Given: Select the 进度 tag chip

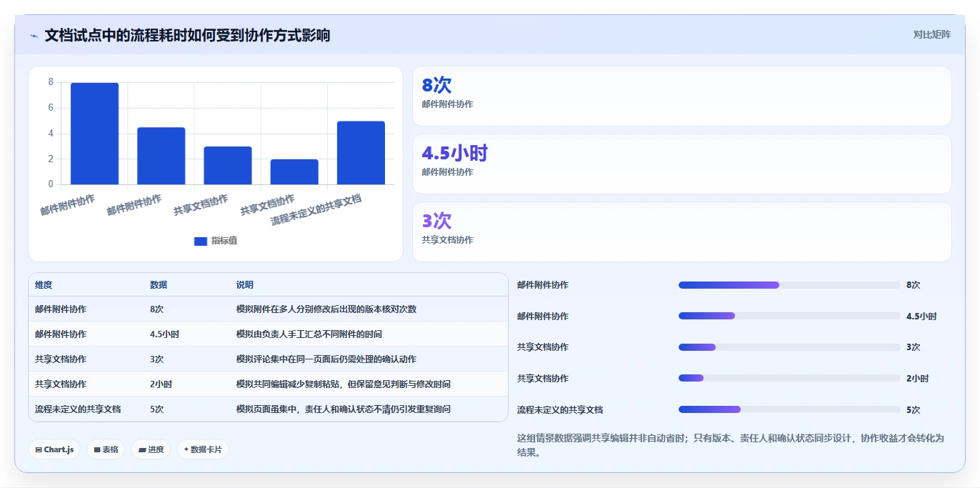Looking at the screenshot, I should coord(151,449).
